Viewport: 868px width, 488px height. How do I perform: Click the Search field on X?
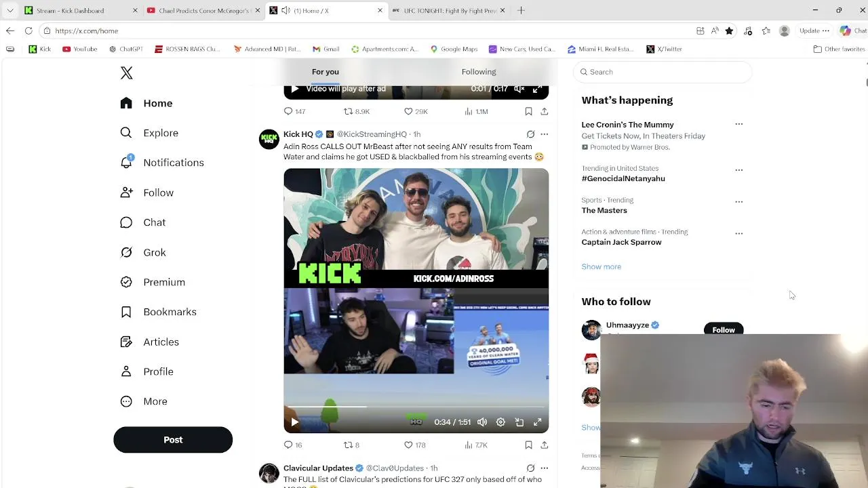[663, 72]
